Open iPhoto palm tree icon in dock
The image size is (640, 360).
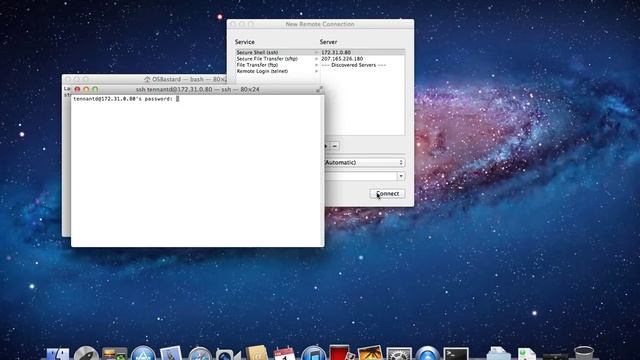pos(370,353)
